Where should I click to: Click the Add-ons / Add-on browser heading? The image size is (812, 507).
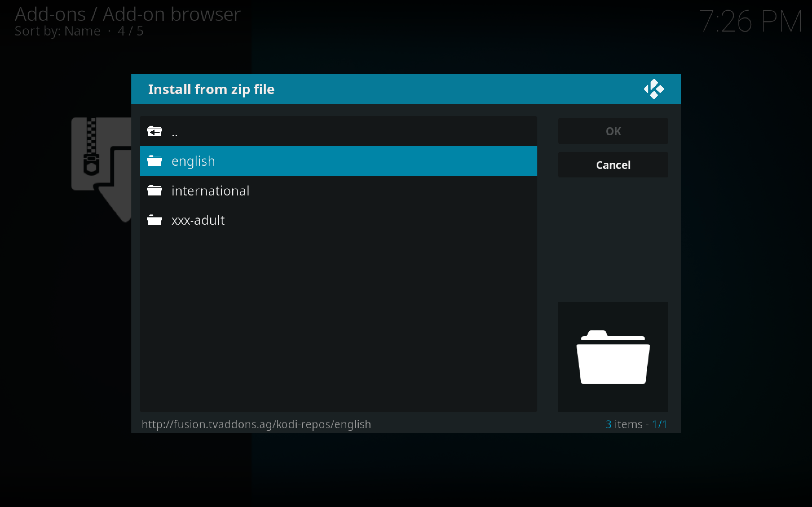(127, 14)
